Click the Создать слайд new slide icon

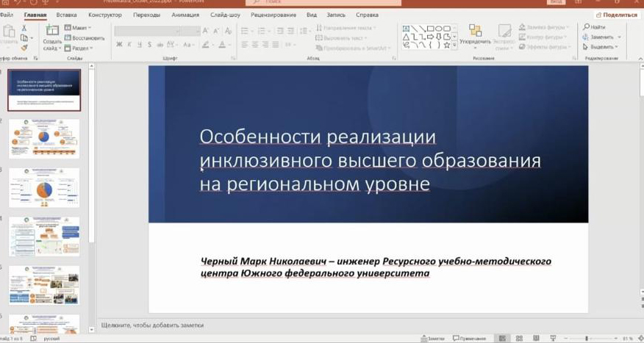tap(52, 30)
